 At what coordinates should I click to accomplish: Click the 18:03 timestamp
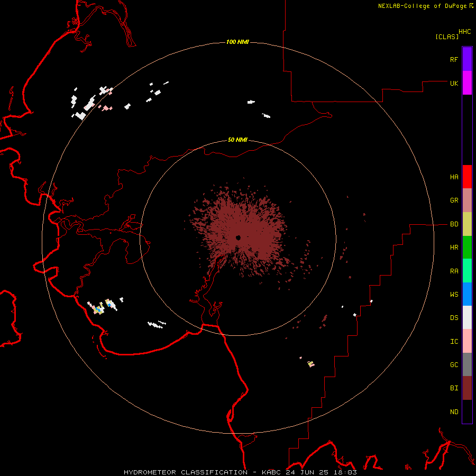345,472
